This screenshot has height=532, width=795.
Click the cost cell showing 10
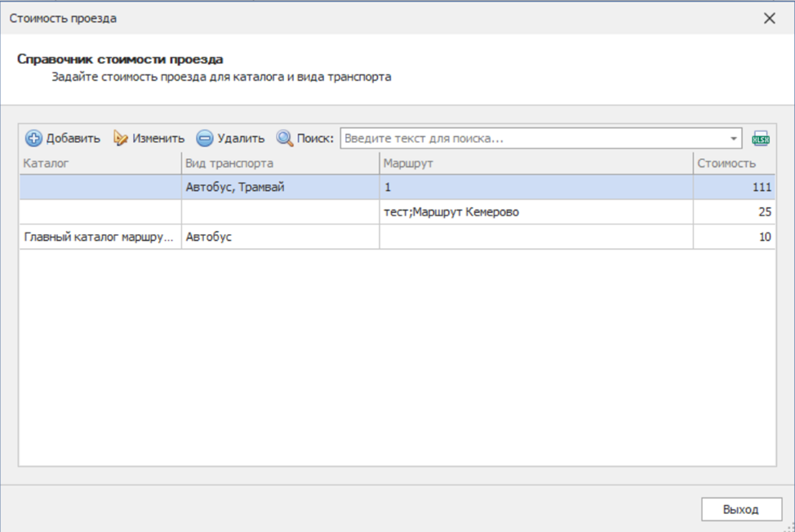pyautogui.click(x=734, y=237)
